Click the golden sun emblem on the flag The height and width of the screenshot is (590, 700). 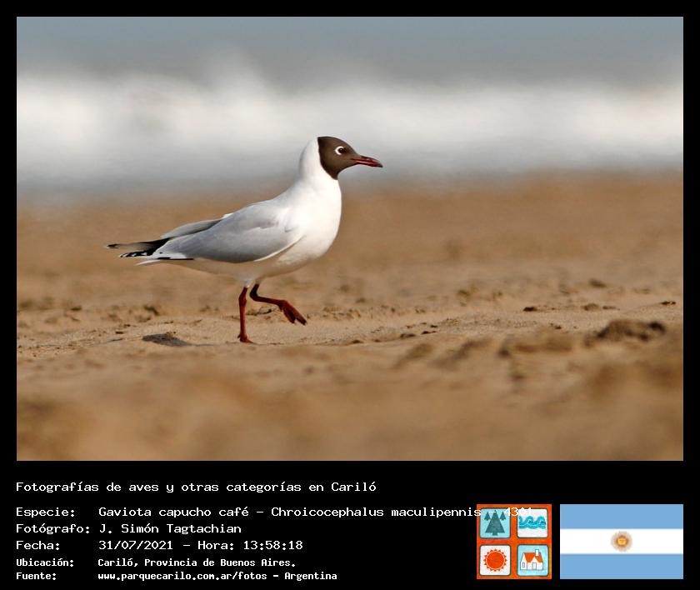point(621,542)
